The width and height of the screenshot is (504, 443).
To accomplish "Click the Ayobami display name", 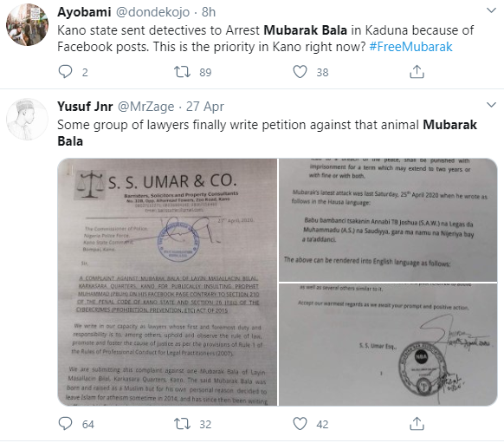I will pos(84,12).
